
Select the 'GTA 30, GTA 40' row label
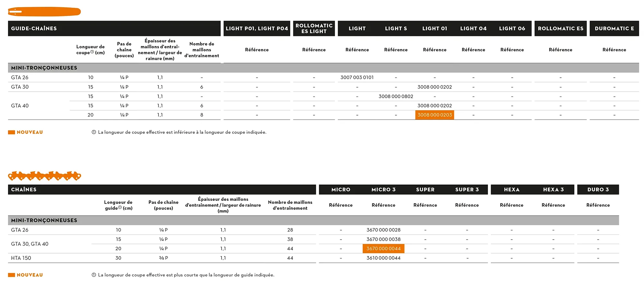tap(30, 244)
